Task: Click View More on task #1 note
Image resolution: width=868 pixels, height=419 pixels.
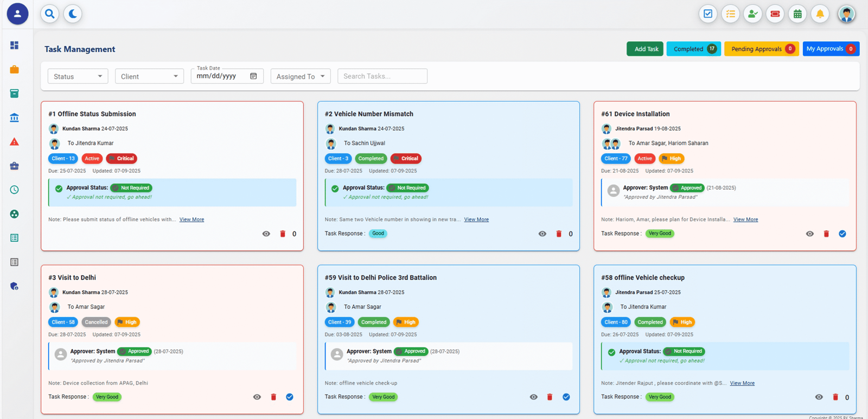Action: click(x=192, y=220)
